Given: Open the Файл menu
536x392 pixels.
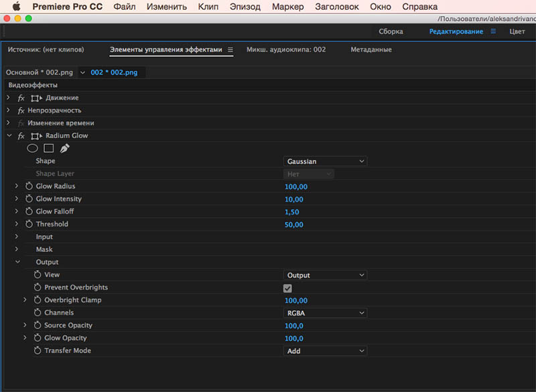Looking at the screenshot, I should (x=125, y=7).
